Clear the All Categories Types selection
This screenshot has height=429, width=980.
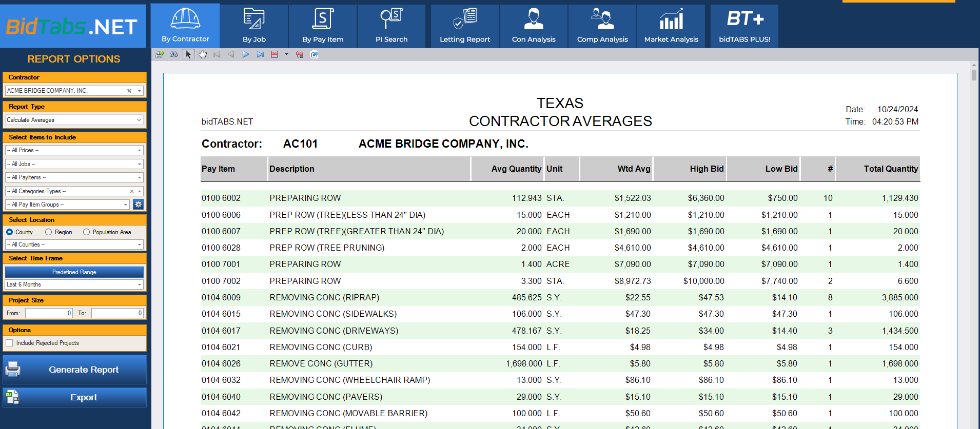click(x=132, y=191)
